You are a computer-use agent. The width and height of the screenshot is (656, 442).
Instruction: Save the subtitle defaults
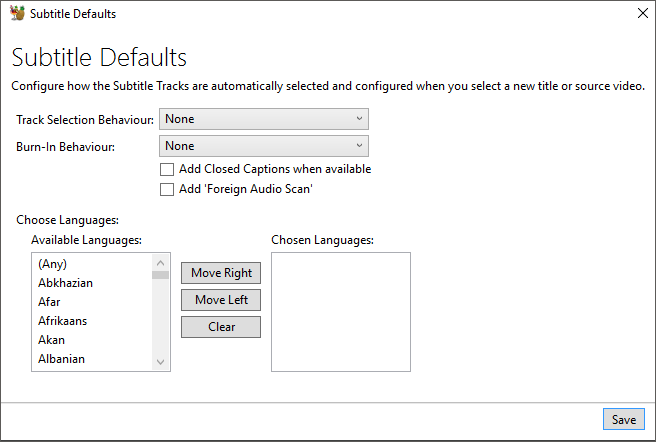(x=623, y=420)
